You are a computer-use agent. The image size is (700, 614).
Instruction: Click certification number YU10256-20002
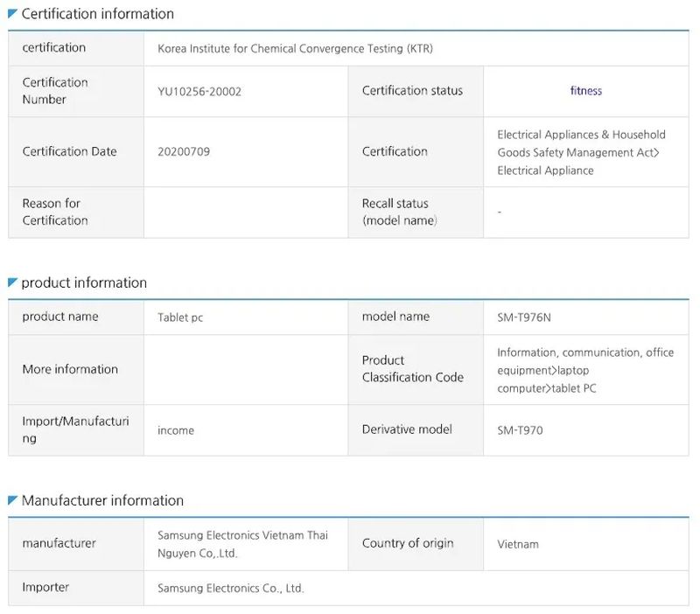pyautogui.click(x=199, y=91)
